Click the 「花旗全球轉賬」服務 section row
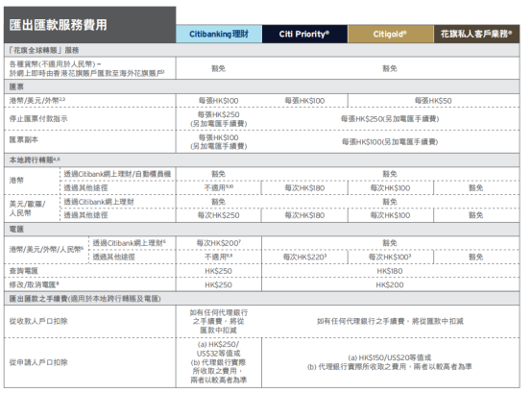 261,50
